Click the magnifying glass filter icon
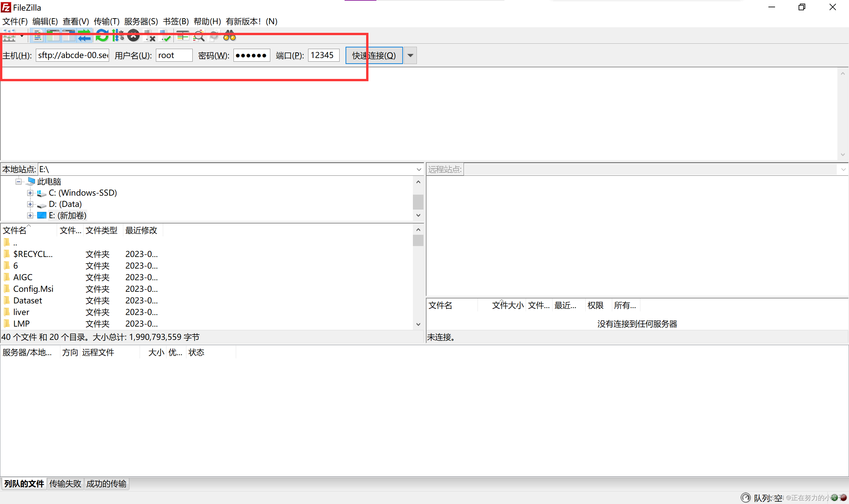This screenshot has height=504, width=849. click(198, 36)
